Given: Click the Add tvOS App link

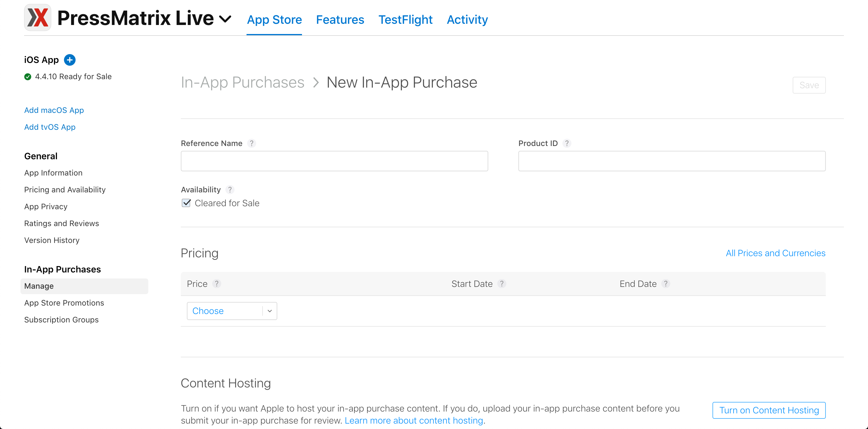Looking at the screenshot, I should (50, 127).
